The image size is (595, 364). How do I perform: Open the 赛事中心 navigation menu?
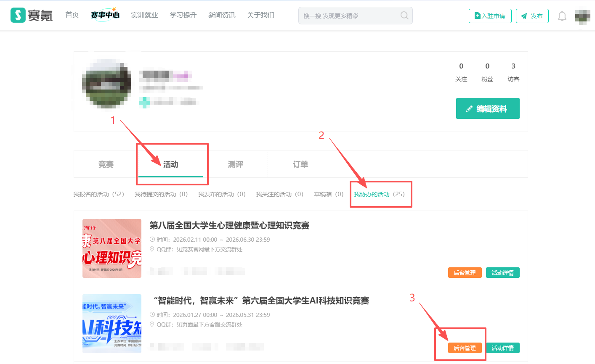click(105, 15)
